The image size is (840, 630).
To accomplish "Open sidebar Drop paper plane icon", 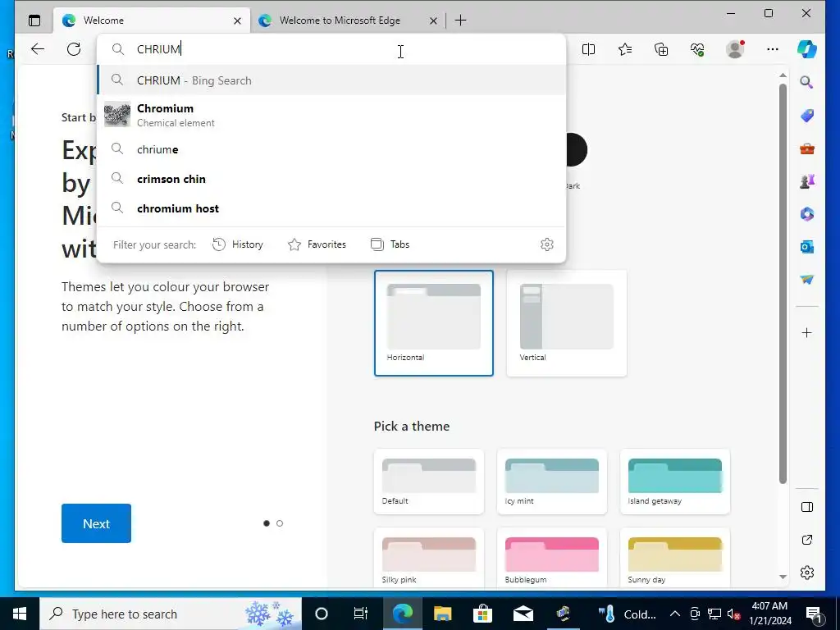I will tap(807, 280).
